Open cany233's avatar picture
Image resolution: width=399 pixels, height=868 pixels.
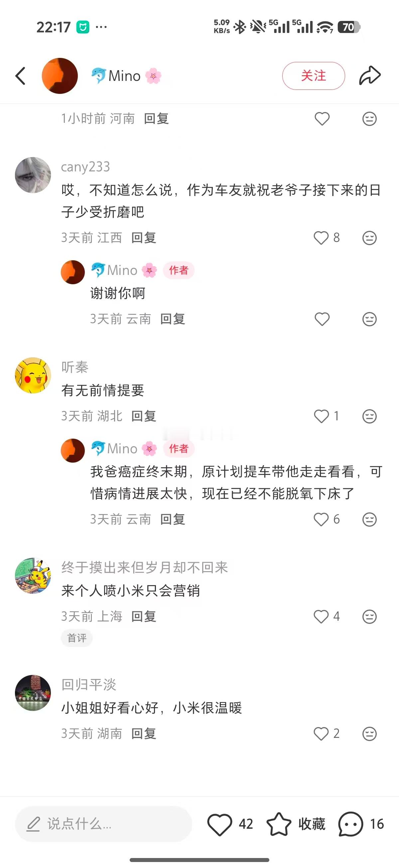pyautogui.click(x=33, y=175)
